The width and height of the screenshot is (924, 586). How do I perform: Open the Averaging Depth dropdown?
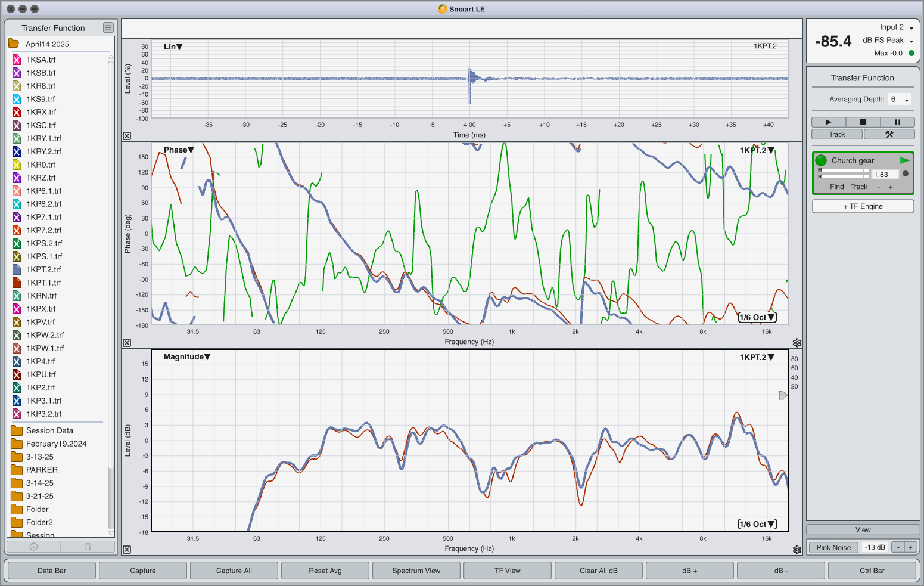click(x=900, y=99)
